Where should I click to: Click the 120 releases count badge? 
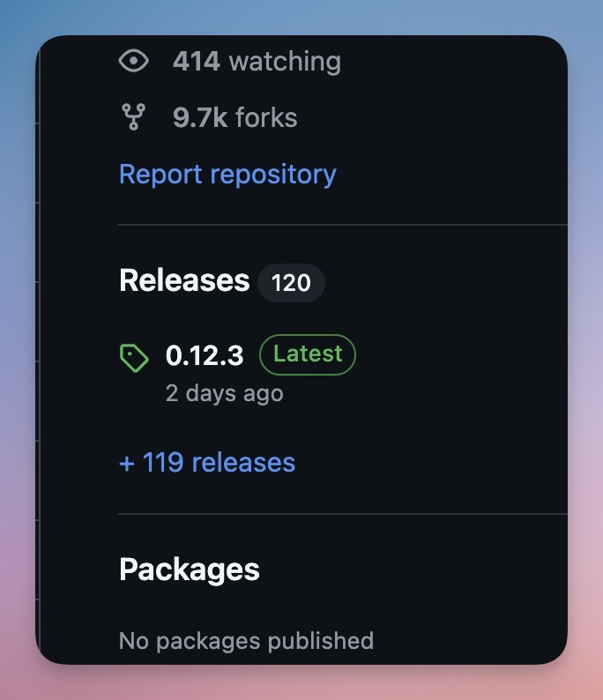(291, 283)
